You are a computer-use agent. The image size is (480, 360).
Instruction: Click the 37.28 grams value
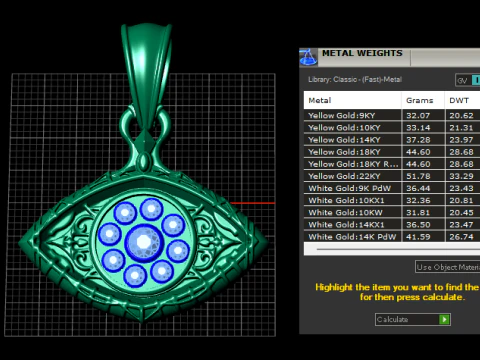tap(418, 140)
